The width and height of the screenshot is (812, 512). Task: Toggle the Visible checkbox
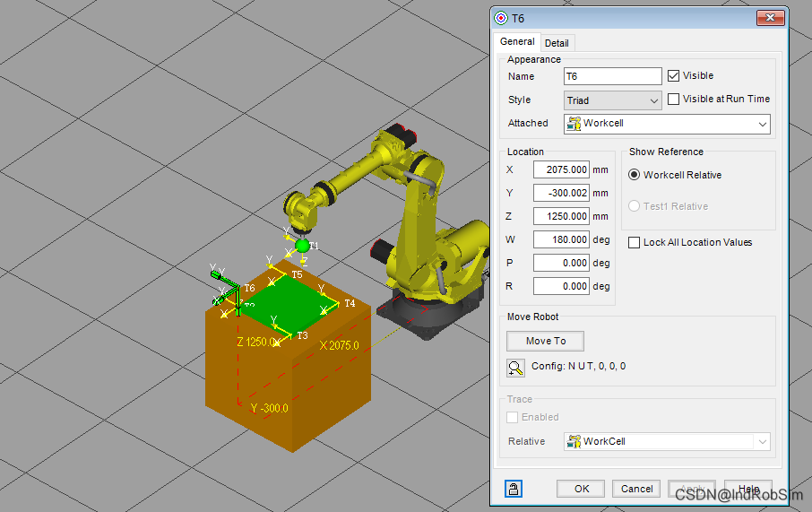(673, 75)
